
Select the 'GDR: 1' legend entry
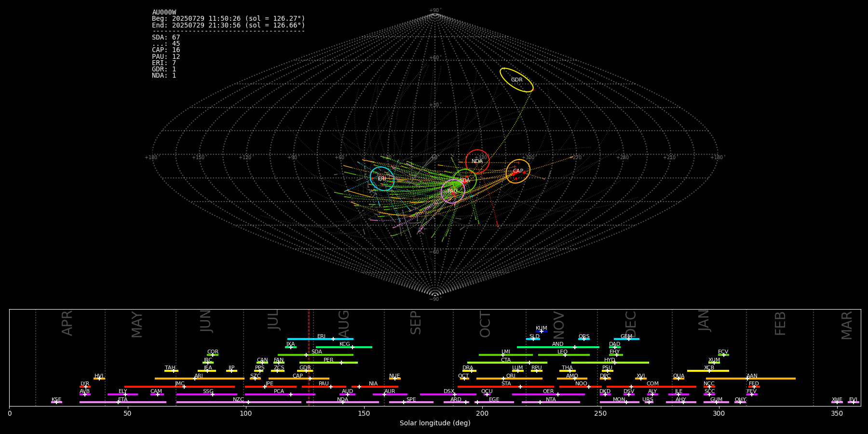click(164, 69)
